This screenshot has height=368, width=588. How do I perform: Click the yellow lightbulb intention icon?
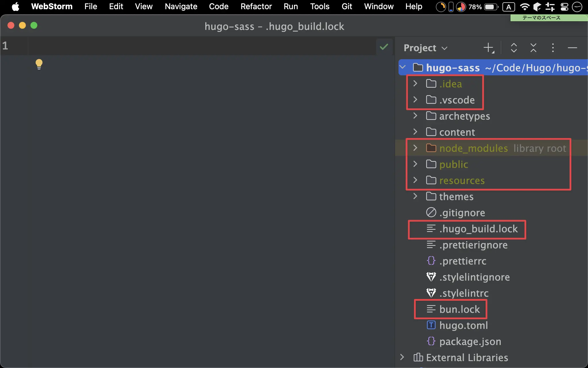(x=39, y=64)
